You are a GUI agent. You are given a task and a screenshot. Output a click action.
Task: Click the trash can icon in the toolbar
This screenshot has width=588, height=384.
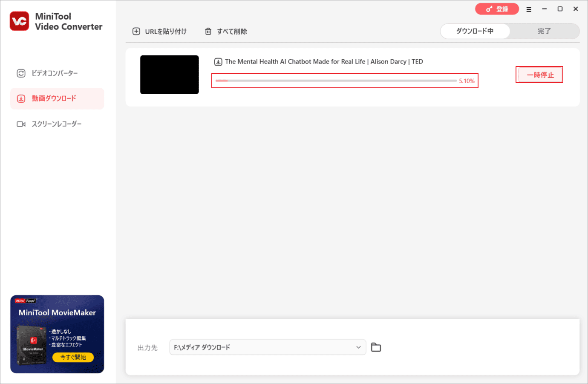[208, 31]
